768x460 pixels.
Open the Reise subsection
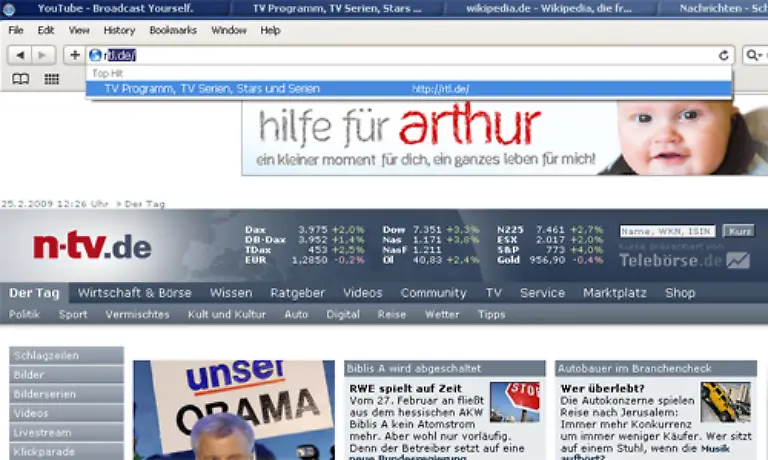click(x=392, y=315)
